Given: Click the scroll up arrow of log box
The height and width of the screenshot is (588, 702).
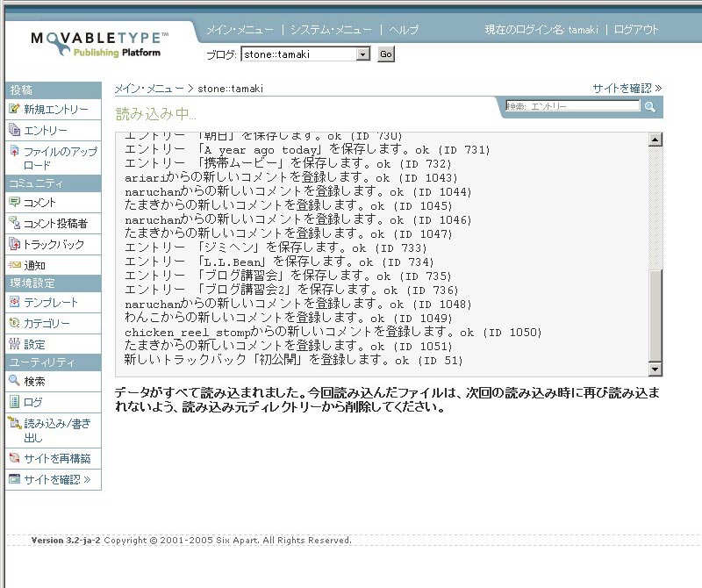Looking at the screenshot, I should pyautogui.click(x=655, y=140).
